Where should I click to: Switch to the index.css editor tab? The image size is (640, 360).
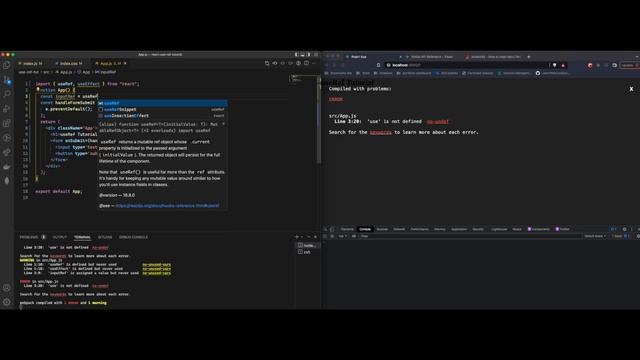tap(70, 64)
